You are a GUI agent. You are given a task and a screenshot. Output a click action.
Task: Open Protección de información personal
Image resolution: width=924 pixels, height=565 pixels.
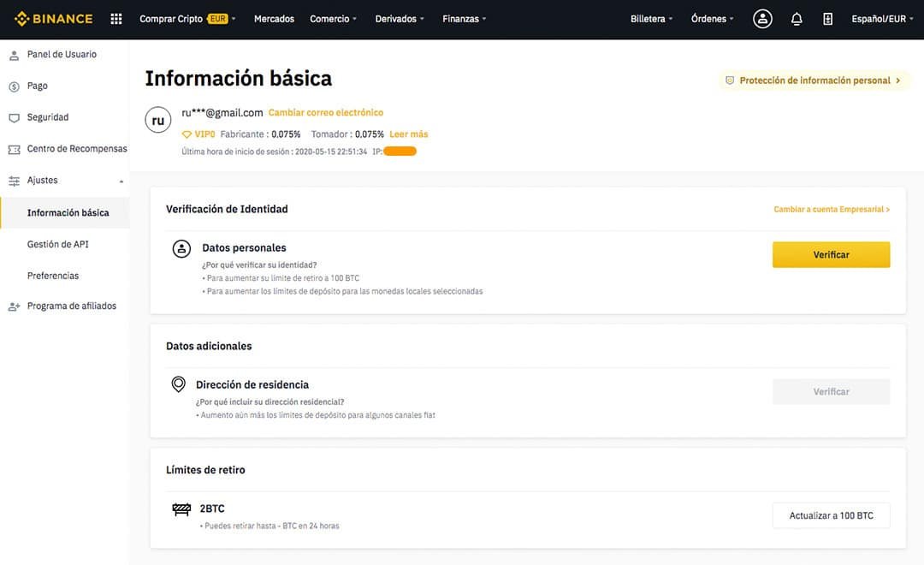pyautogui.click(x=814, y=80)
